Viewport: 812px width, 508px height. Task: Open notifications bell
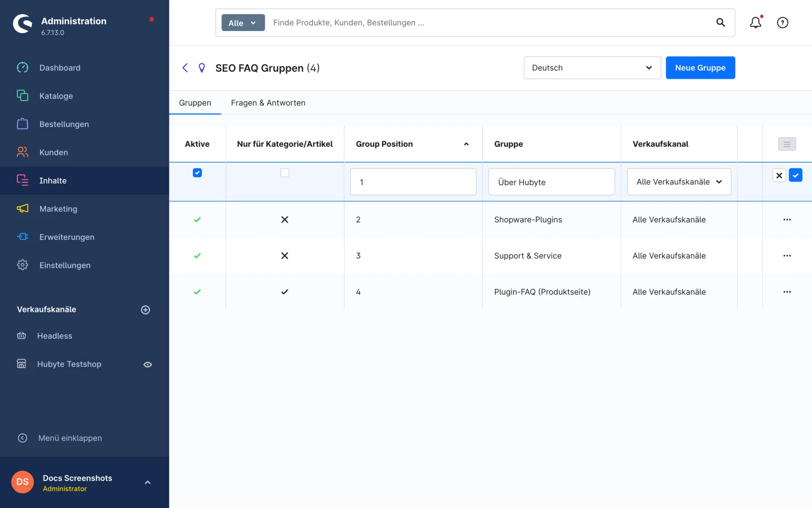coord(756,22)
